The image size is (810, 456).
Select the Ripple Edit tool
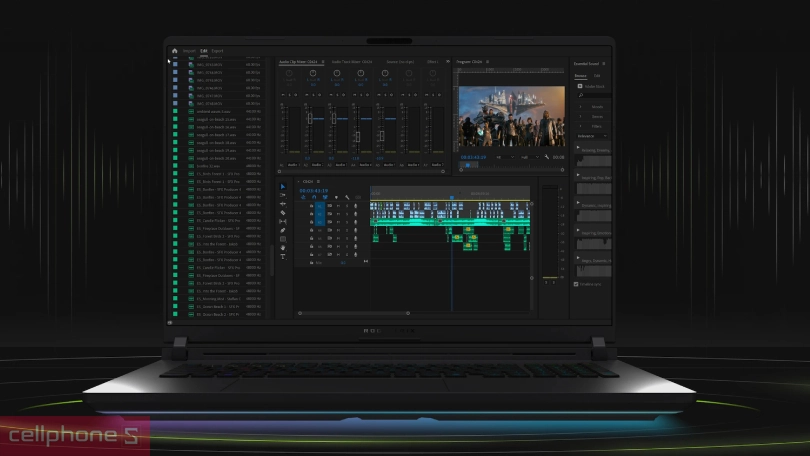click(283, 204)
